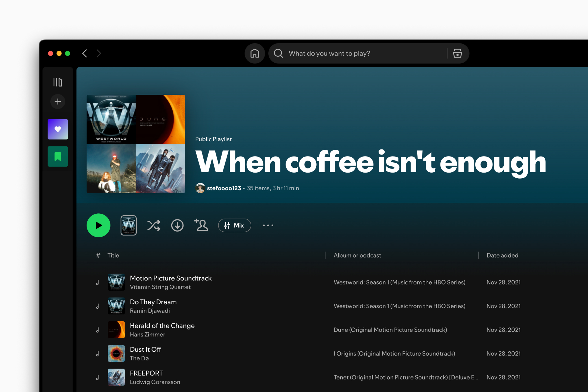Collapse the Your Library sidebar
Image resolution: width=588 pixels, height=392 pixels.
(x=57, y=82)
